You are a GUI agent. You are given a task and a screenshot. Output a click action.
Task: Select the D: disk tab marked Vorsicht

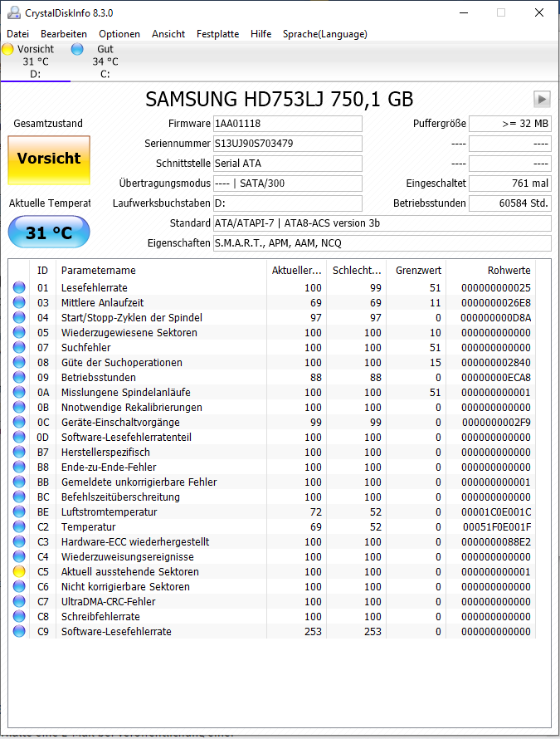tap(36, 61)
